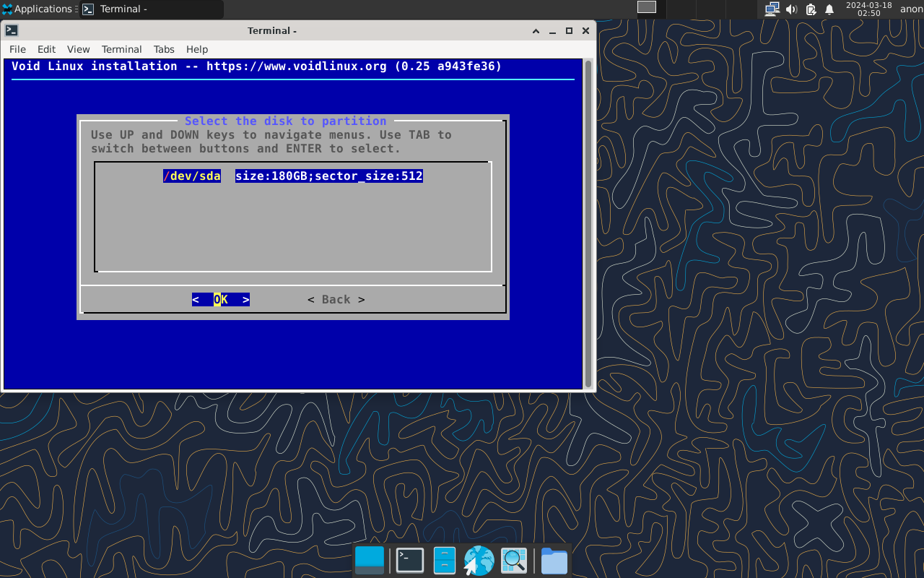924x578 pixels.
Task: Launch the Web Browser dock icon
Action: (x=479, y=561)
